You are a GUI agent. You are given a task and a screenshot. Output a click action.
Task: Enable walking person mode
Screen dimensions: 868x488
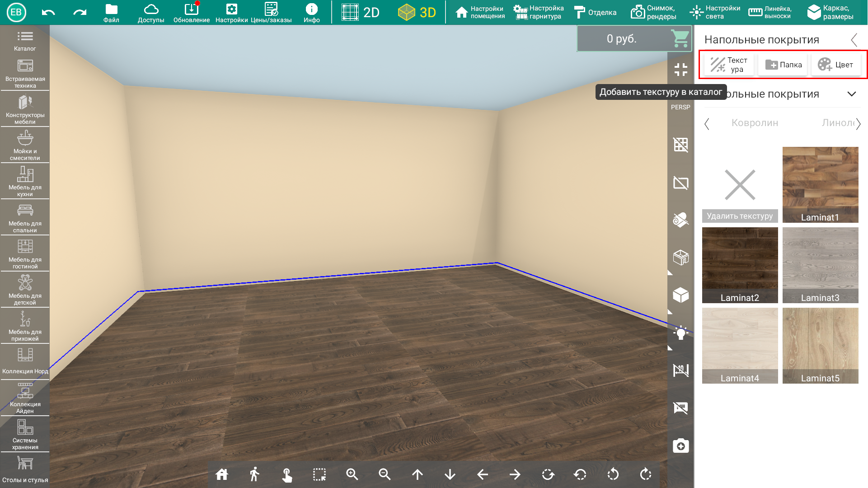tap(254, 474)
